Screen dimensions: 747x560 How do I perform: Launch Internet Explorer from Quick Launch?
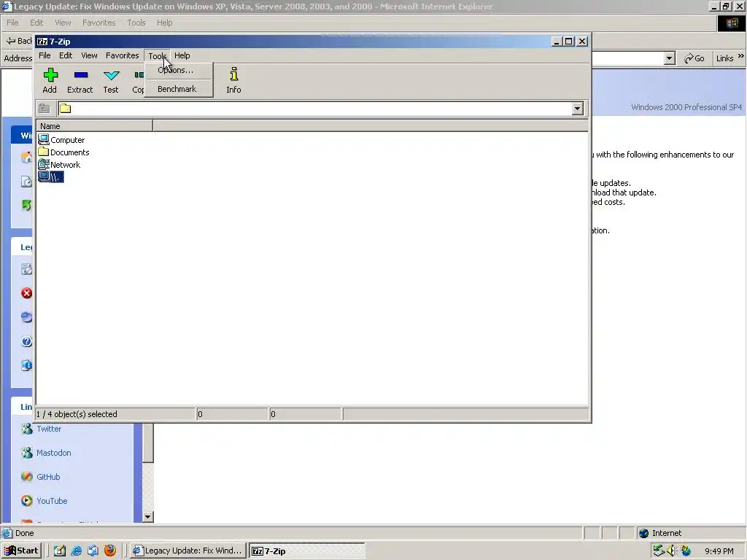click(x=76, y=551)
